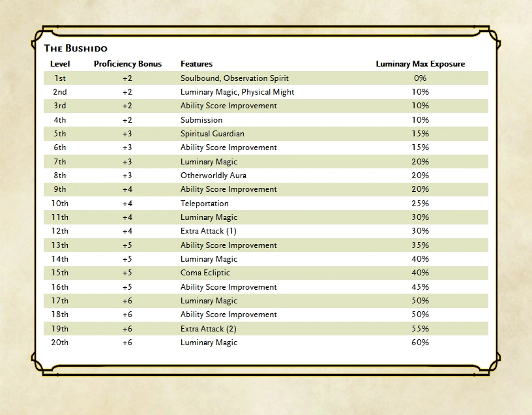Select the "19th" level cell
Viewport: 532px width, 415px height.
point(60,329)
